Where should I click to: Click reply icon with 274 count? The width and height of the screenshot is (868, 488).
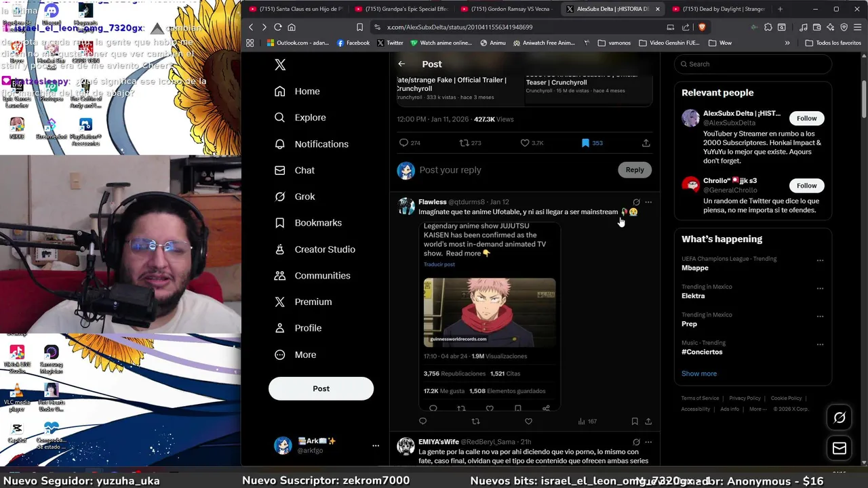tap(410, 143)
